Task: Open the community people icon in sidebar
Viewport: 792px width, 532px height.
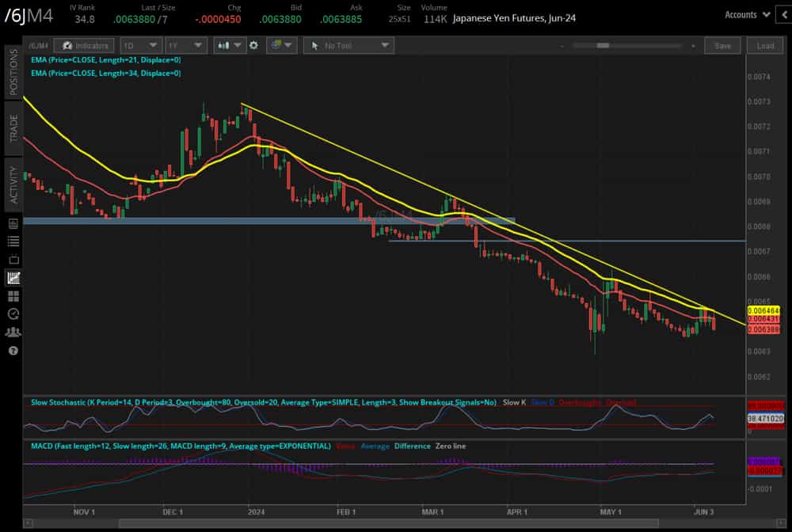Action: tap(13, 332)
